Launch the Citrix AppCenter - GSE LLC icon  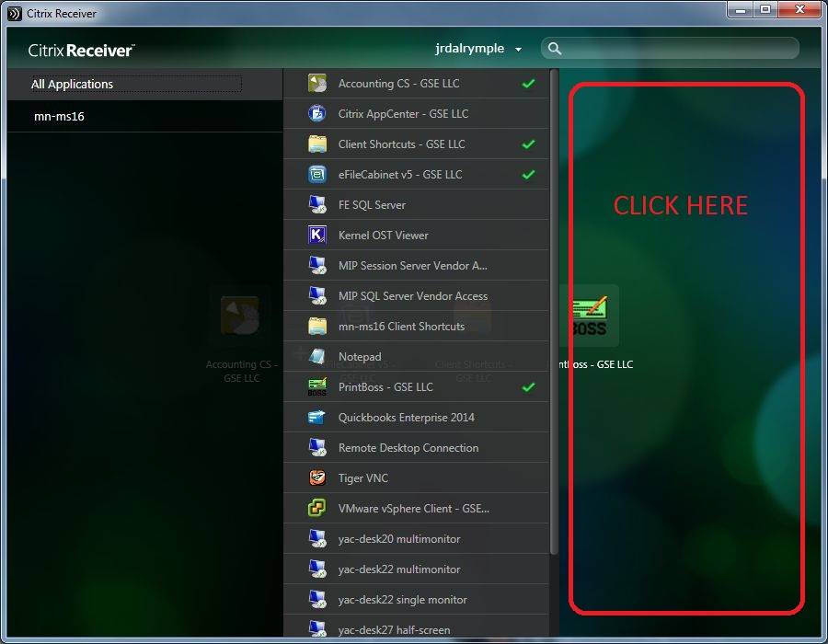[x=317, y=113]
